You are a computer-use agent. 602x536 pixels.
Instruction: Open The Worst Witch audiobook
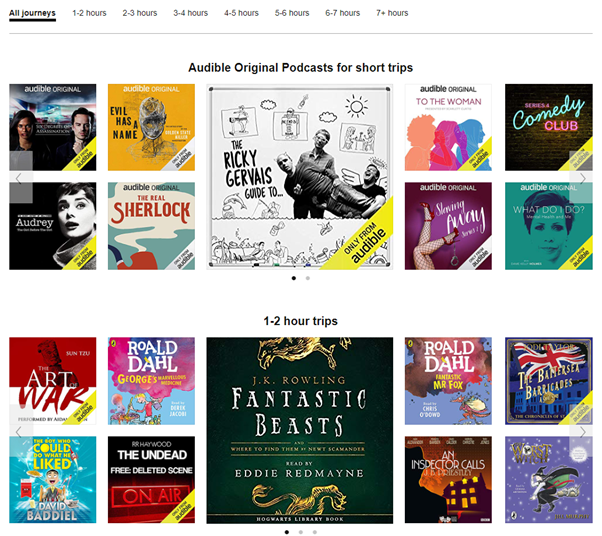pyautogui.click(x=549, y=480)
